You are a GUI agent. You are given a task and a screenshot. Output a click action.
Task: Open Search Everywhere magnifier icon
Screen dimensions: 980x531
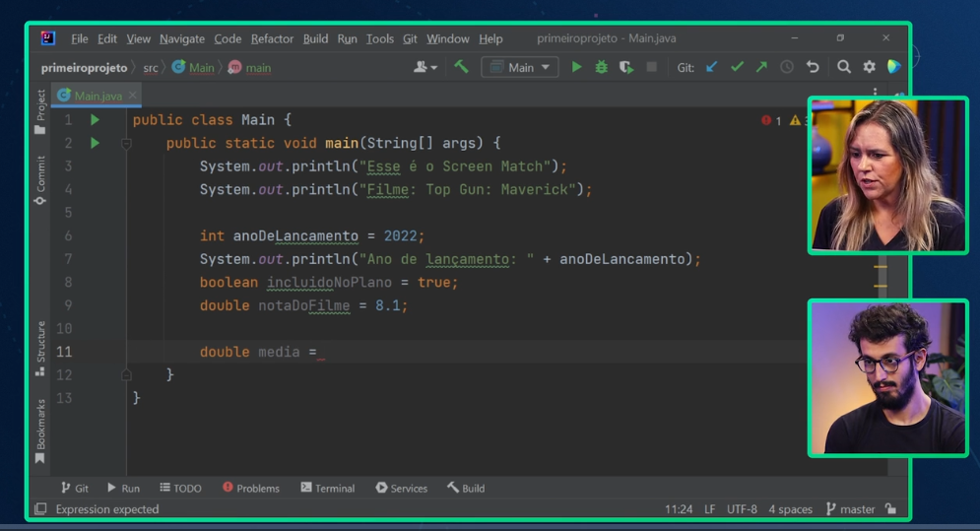pos(844,67)
